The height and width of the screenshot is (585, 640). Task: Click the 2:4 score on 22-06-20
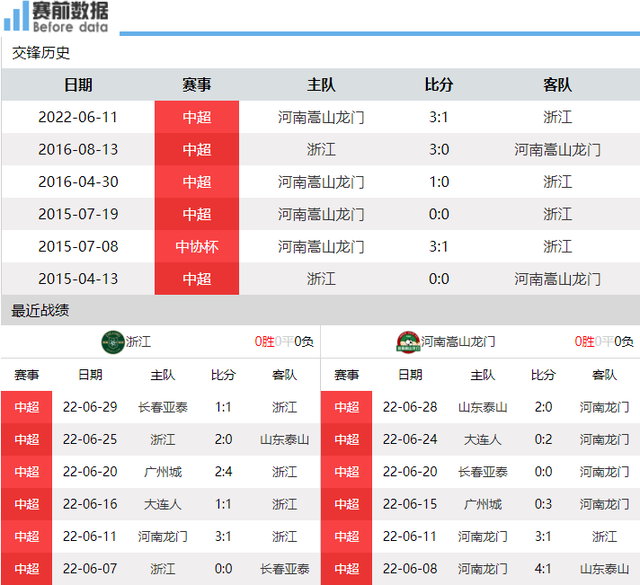click(223, 472)
